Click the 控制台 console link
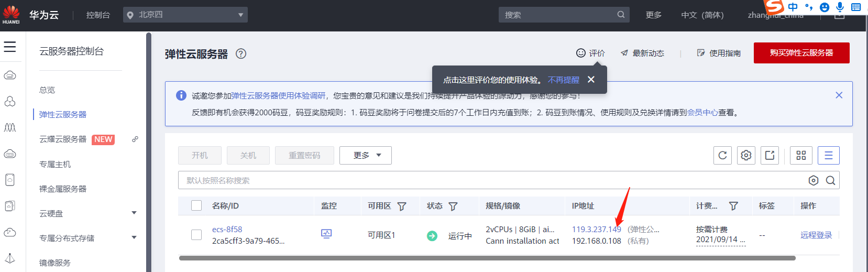The width and height of the screenshot is (868, 272). point(98,15)
